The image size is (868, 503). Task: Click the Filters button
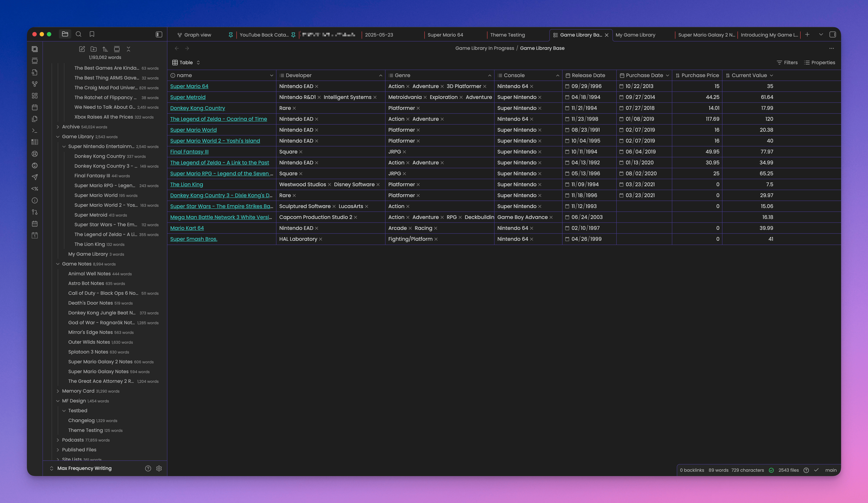(x=787, y=62)
